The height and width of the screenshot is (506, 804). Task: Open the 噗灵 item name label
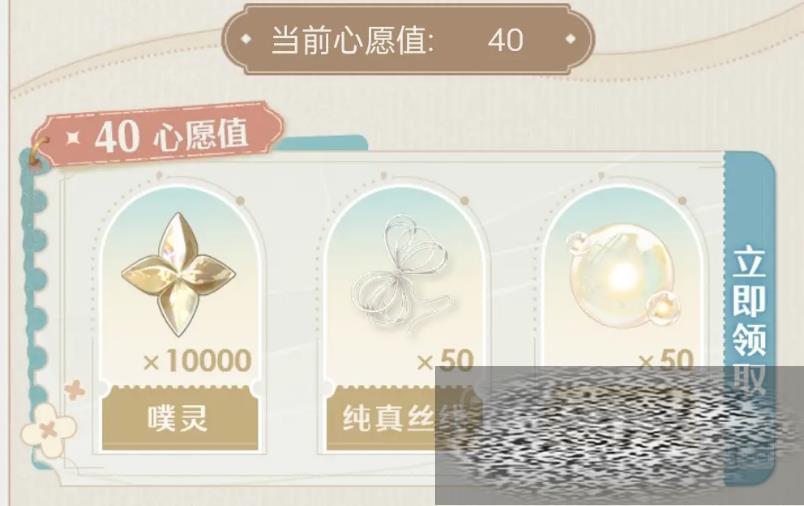point(180,418)
